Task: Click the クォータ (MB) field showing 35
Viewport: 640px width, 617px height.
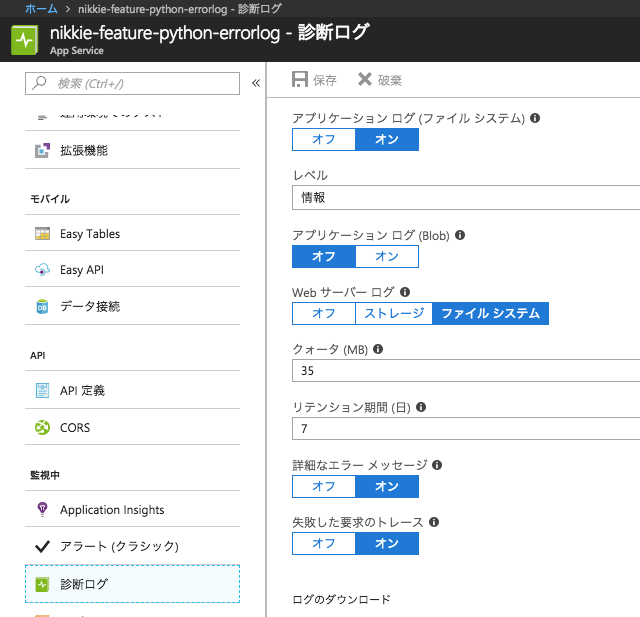Action: click(466, 371)
